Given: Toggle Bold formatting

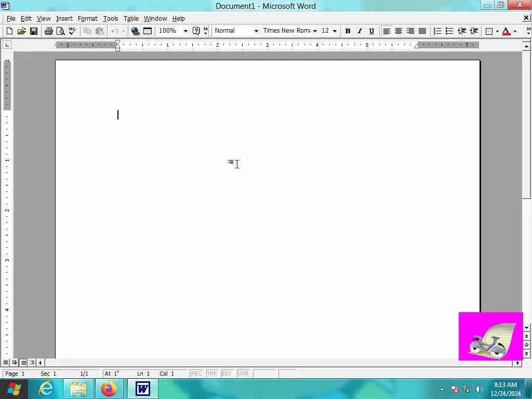Looking at the screenshot, I should (x=348, y=31).
